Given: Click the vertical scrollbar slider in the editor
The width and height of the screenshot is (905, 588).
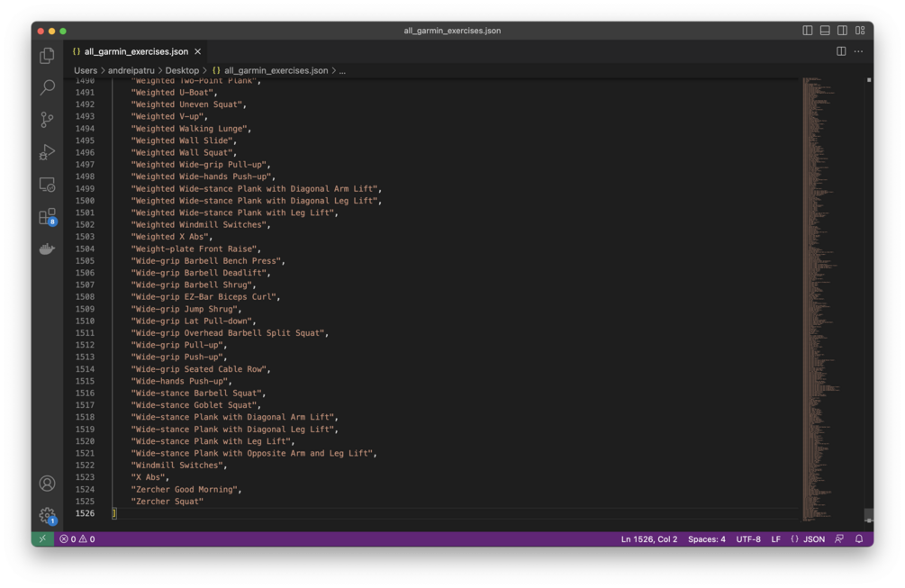Looking at the screenshot, I should coord(869,515).
